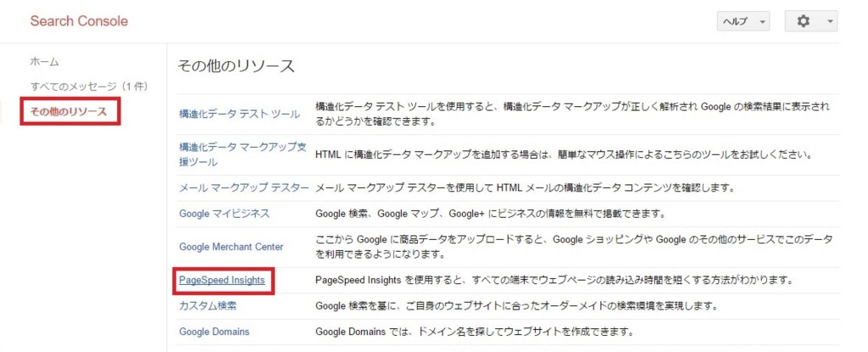Open the ヘルプ dropdown menu
This screenshot has width=868, height=352.
743,21
